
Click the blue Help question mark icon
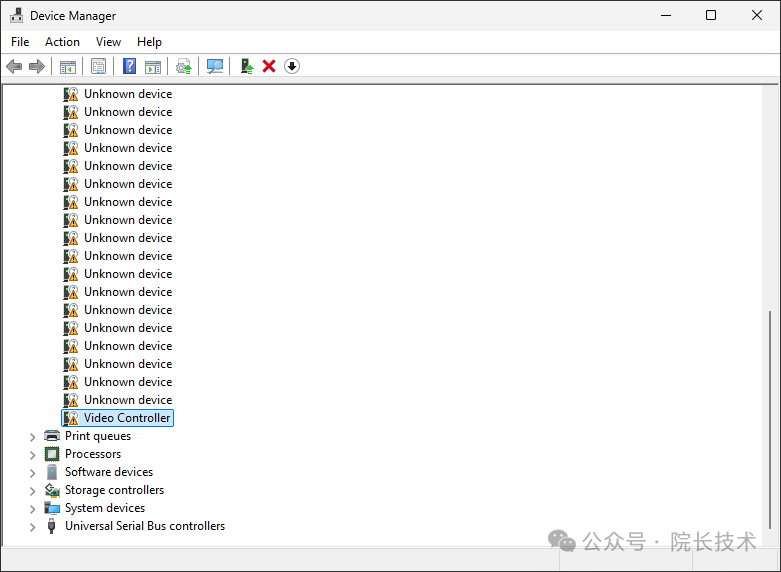130,66
